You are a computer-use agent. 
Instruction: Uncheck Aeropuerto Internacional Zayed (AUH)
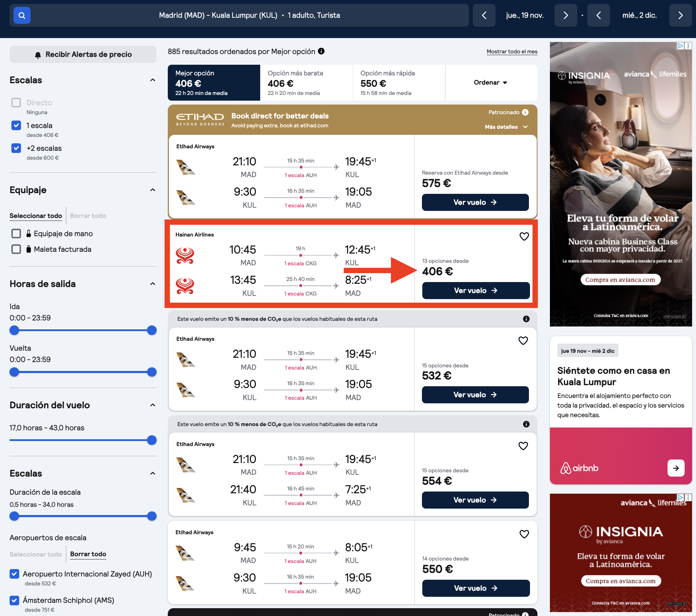point(14,574)
